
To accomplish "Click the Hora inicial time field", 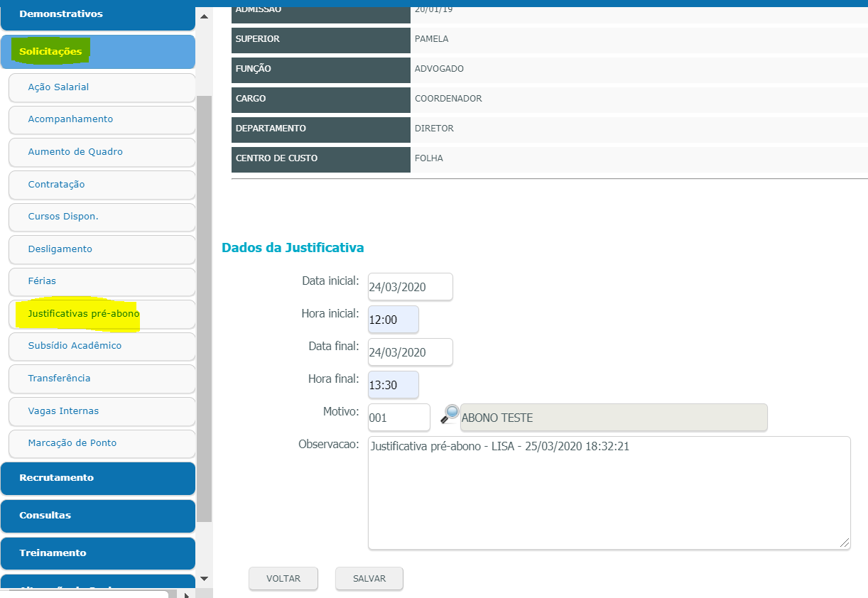I will point(394,320).
